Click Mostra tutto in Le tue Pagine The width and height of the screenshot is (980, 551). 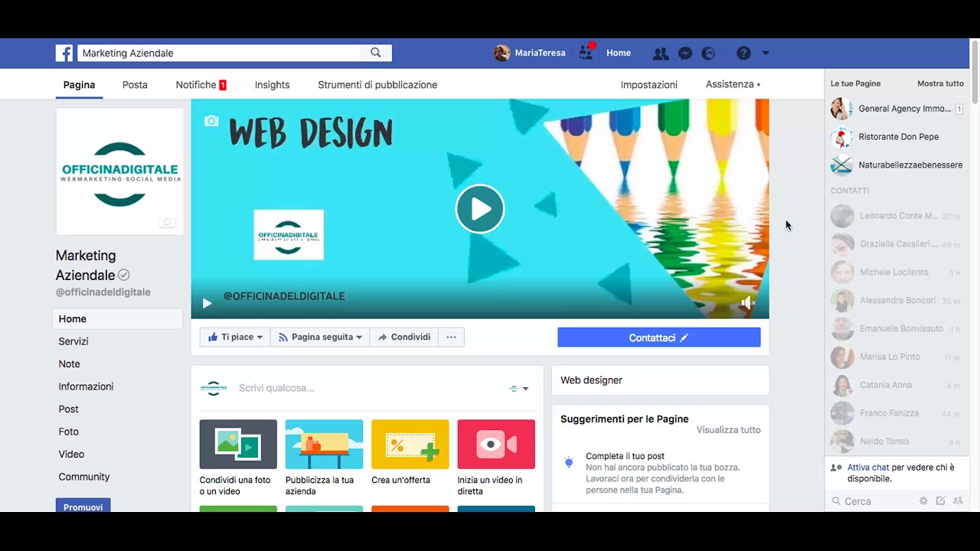pos(940,83)
